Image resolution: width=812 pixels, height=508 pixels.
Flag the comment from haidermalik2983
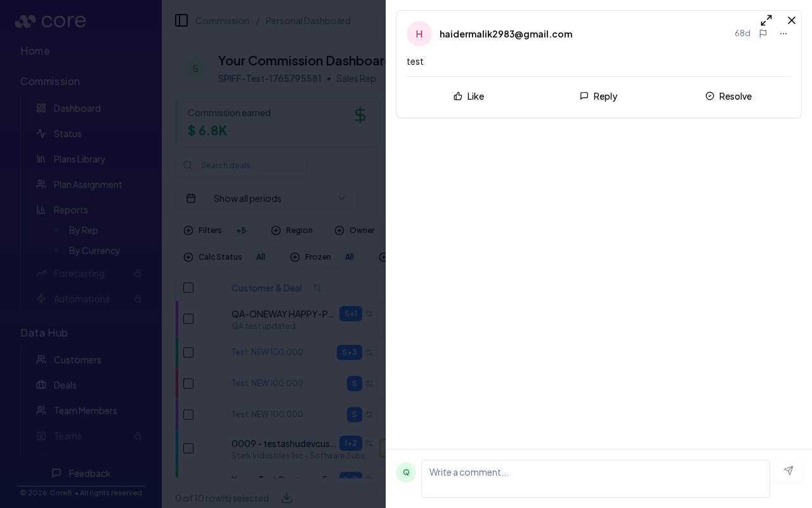pyautogui.click(x=763, y=34)
